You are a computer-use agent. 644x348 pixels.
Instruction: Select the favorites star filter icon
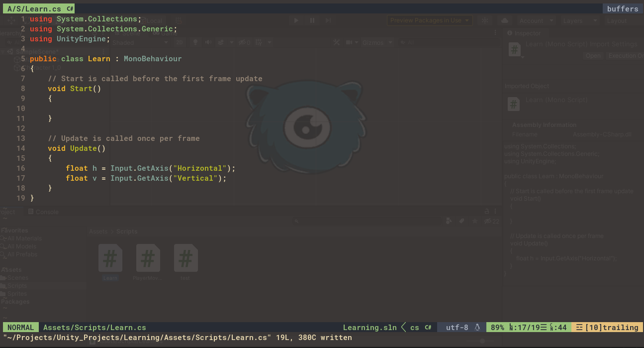(x=474, y=221)
